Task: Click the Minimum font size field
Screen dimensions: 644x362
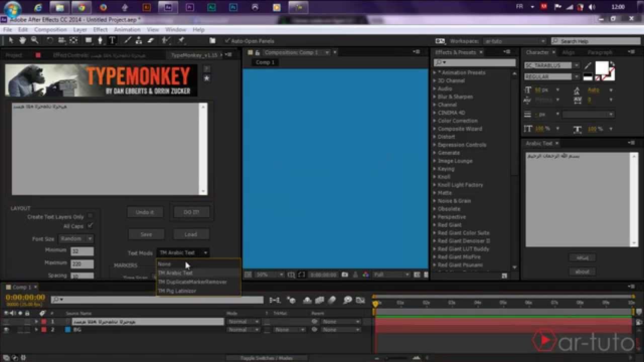Action: [x=82, y=251]
